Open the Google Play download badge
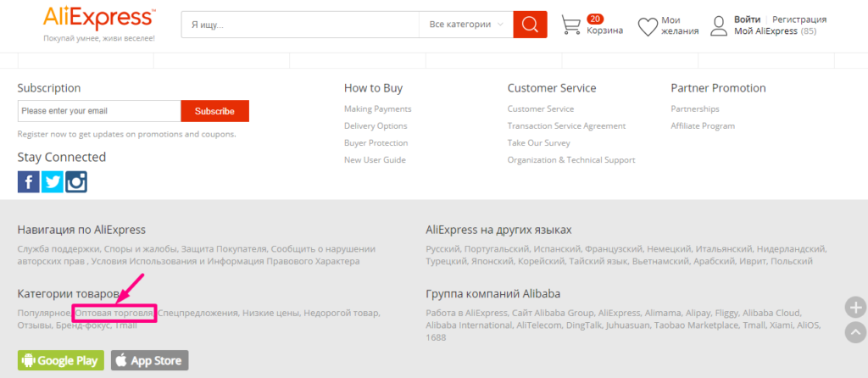 [x=61, y=360]
